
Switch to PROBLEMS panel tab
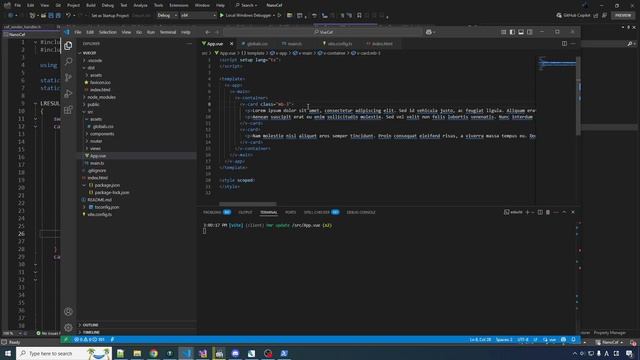click(x=217, y=212)
